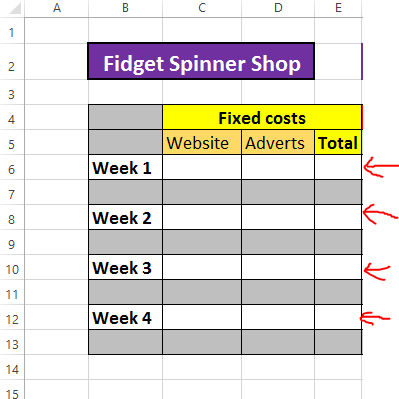Select the Week 2 Website cell
The height and width of the screenshot is (399, 399).
(202, 217)
